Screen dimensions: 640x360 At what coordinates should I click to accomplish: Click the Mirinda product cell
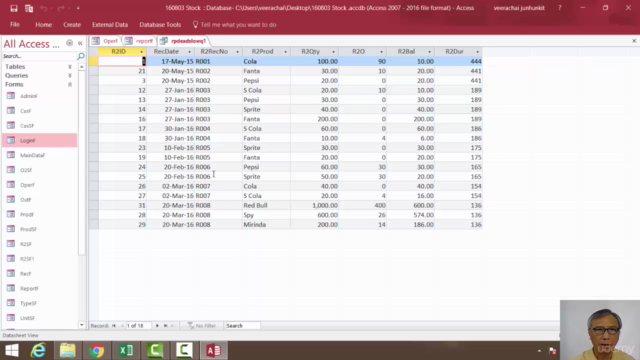266,224
